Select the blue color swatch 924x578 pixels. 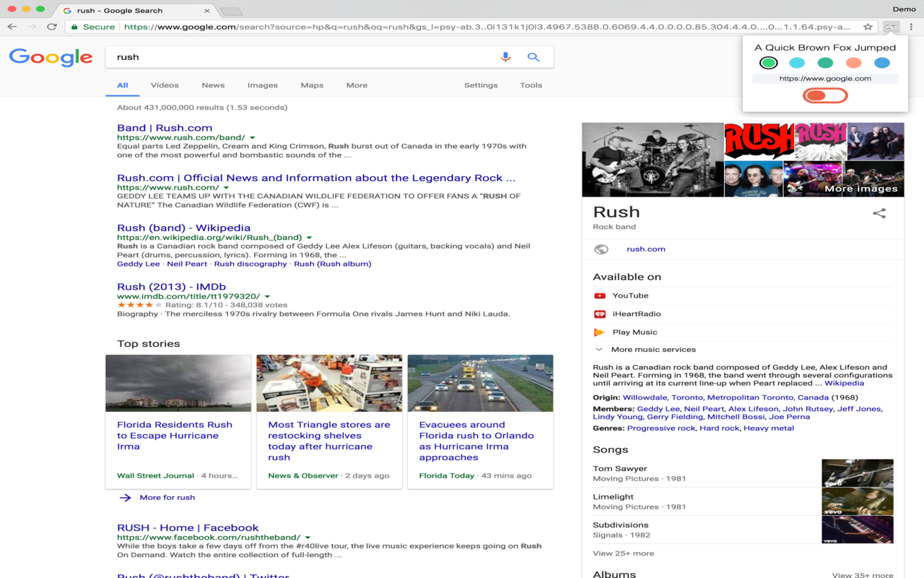point(882,64)
